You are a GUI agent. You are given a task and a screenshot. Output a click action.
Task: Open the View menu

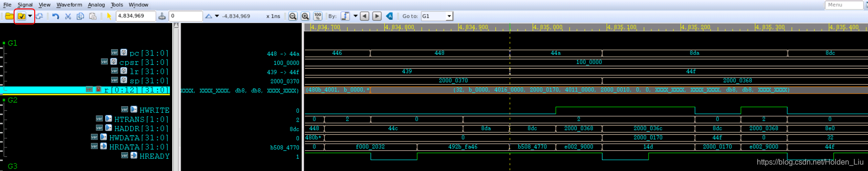click(x=45, y=5)
